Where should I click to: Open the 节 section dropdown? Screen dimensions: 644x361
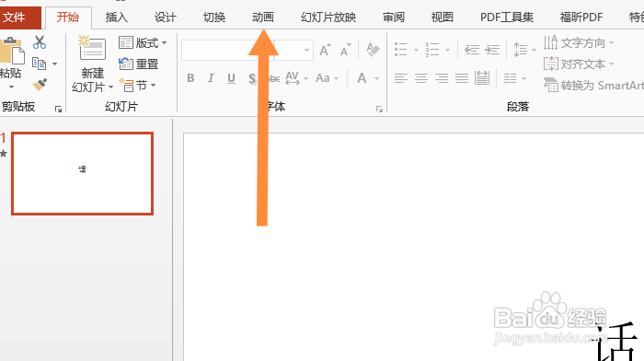coord(138,86)
